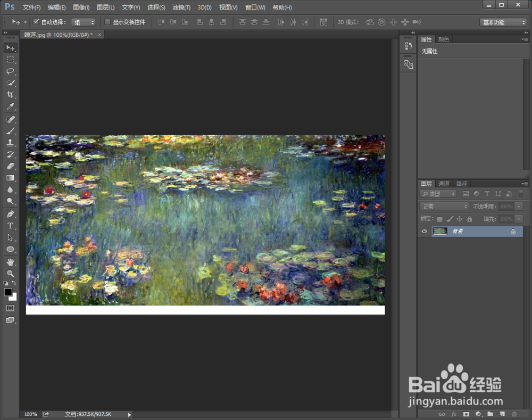Viewport: 532px width, 420px height.
Task: Switch to the Channels tab
Action: tap(444, 184)
